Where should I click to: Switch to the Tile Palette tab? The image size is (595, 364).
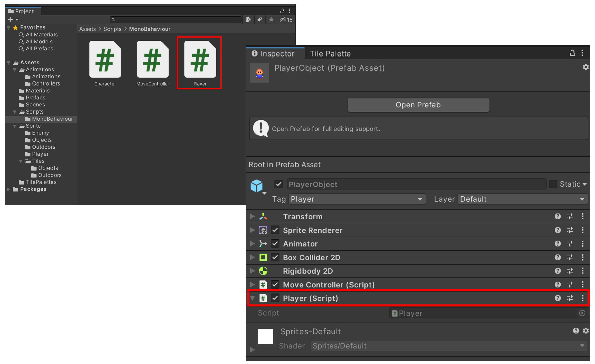pos(330,53)
